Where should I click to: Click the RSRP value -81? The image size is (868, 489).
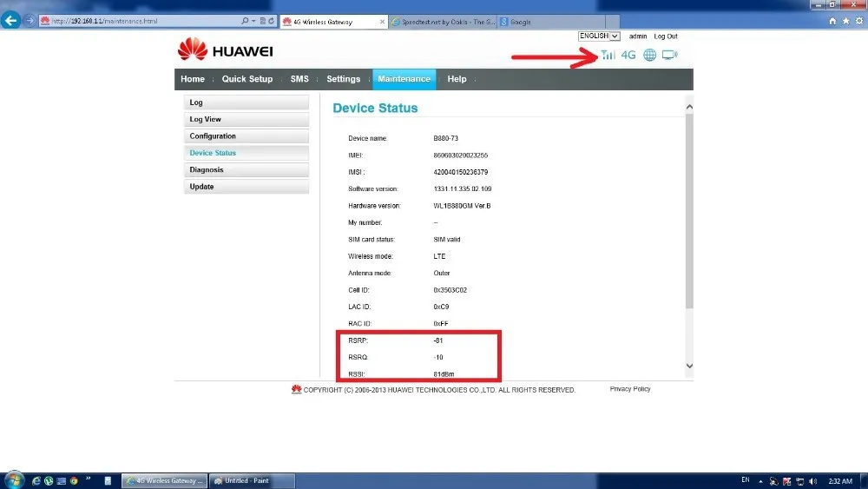437,340
